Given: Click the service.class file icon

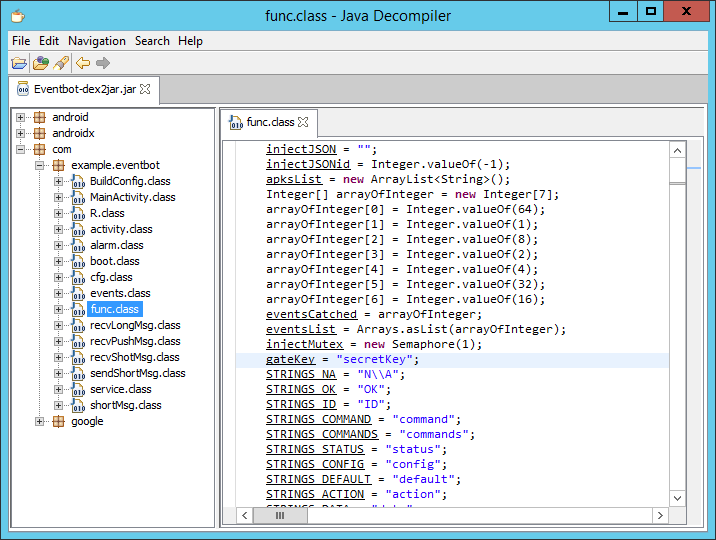Looking at the screenshot, I should 78,389.
